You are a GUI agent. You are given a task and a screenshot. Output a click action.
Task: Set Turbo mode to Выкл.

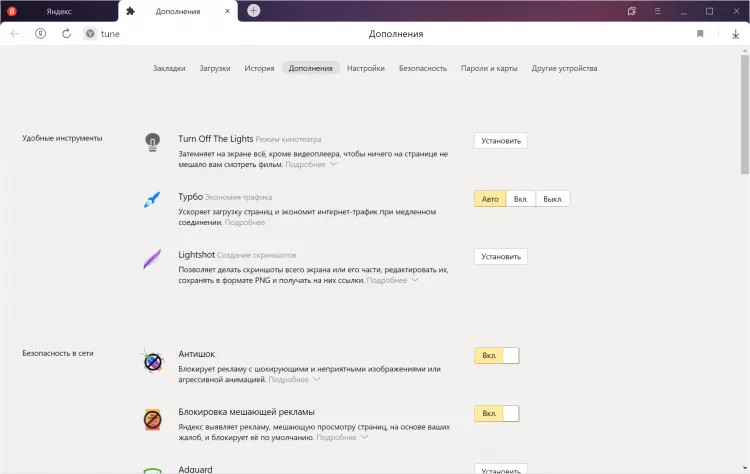(553, 199)
